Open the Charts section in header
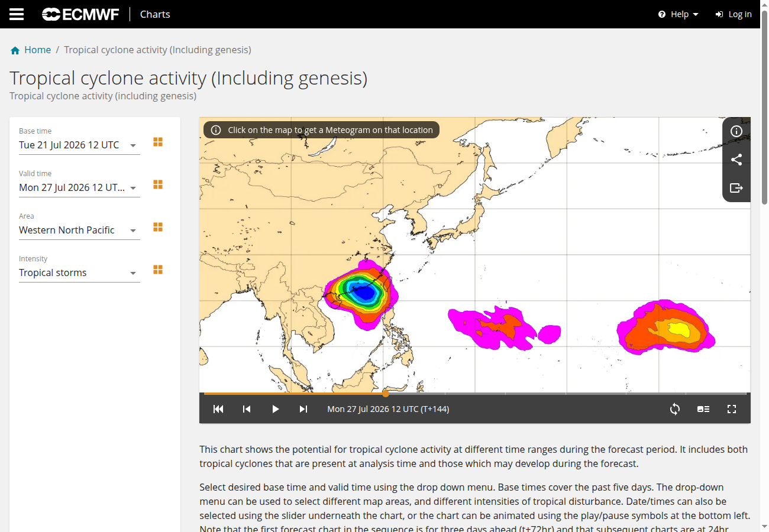 (x=155, y=14)
